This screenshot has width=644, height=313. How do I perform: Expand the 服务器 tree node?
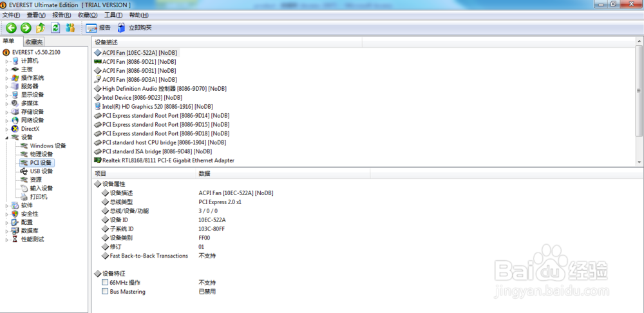pos(6,86)
